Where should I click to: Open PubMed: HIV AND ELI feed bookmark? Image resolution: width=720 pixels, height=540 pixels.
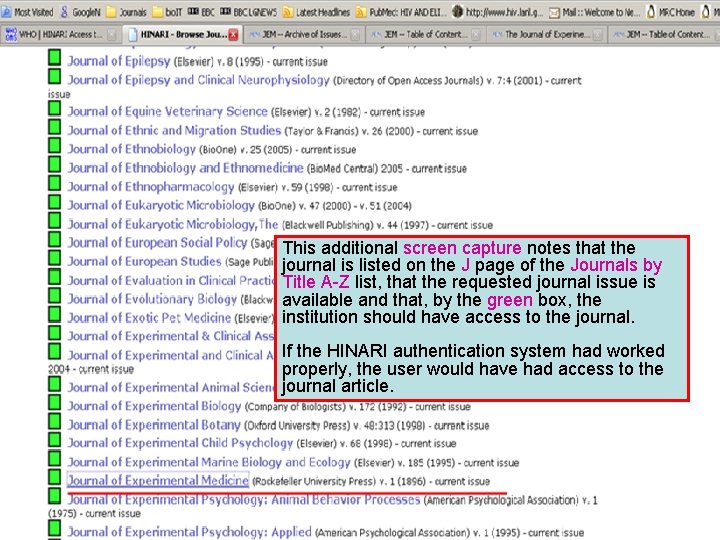tap(401, 12)
